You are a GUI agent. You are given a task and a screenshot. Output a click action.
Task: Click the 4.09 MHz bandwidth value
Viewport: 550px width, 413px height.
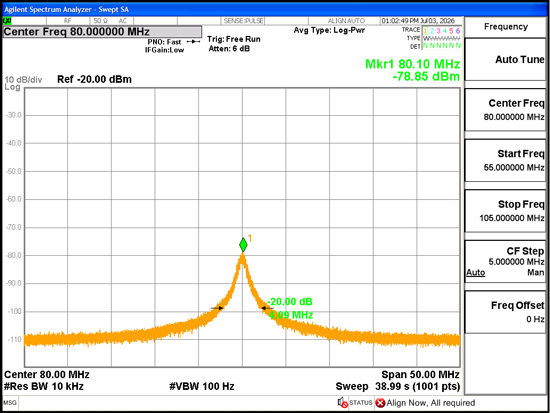(291, 315)
